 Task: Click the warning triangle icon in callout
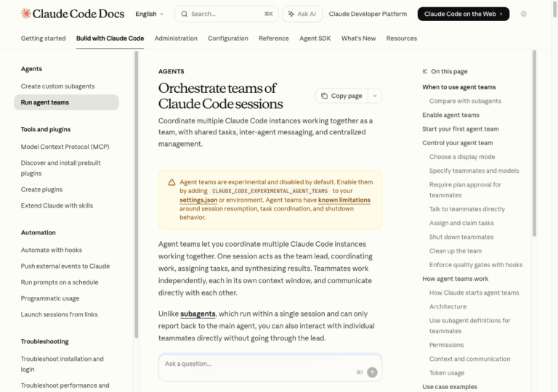(x=172, y=182)
